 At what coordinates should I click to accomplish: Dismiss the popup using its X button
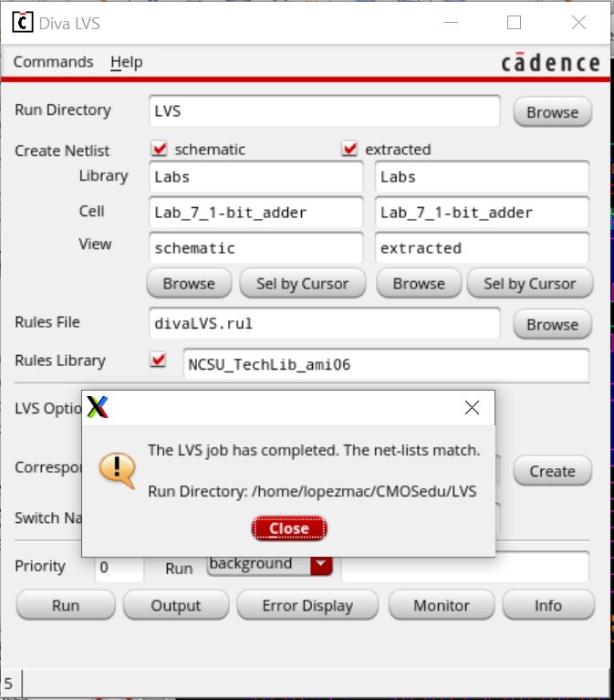click(x=472, y=408)
